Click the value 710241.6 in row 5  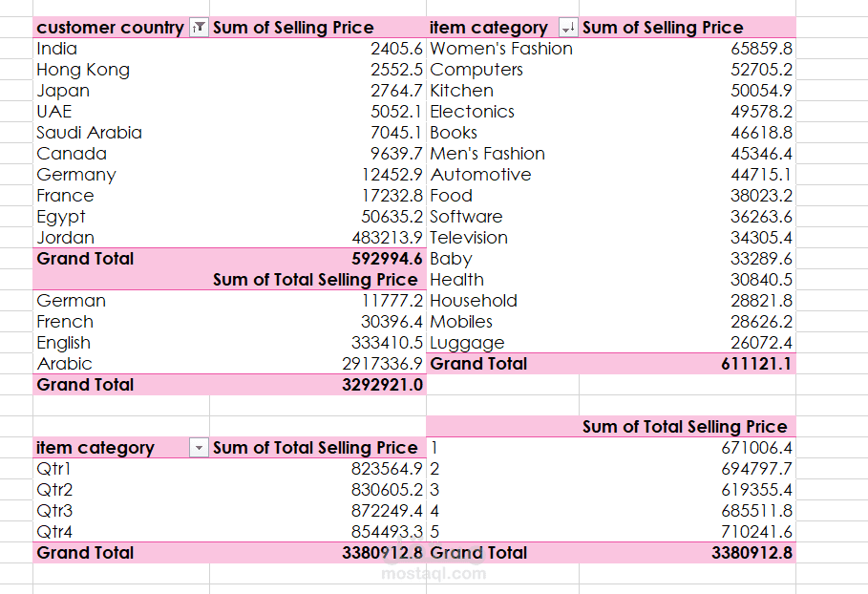pyautogui.click(x=756, y=532)
